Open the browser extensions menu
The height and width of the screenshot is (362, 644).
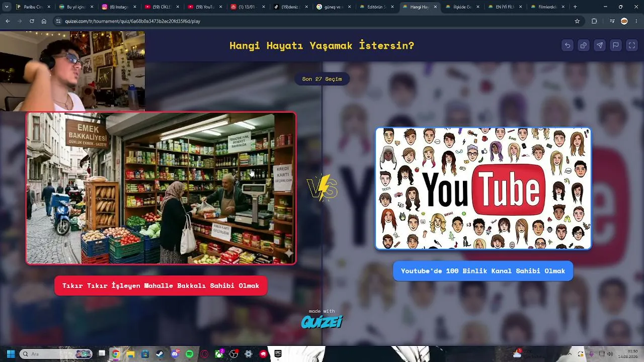[x=594, y=21]
